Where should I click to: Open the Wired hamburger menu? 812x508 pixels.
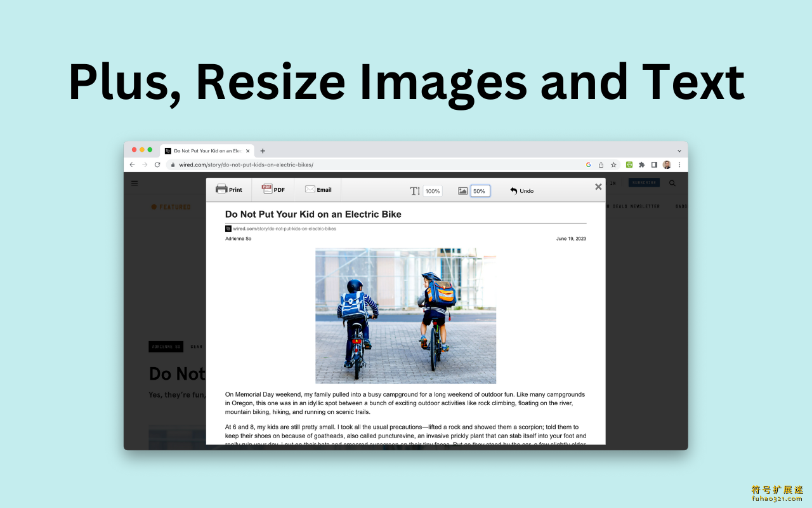click(134, 183)
